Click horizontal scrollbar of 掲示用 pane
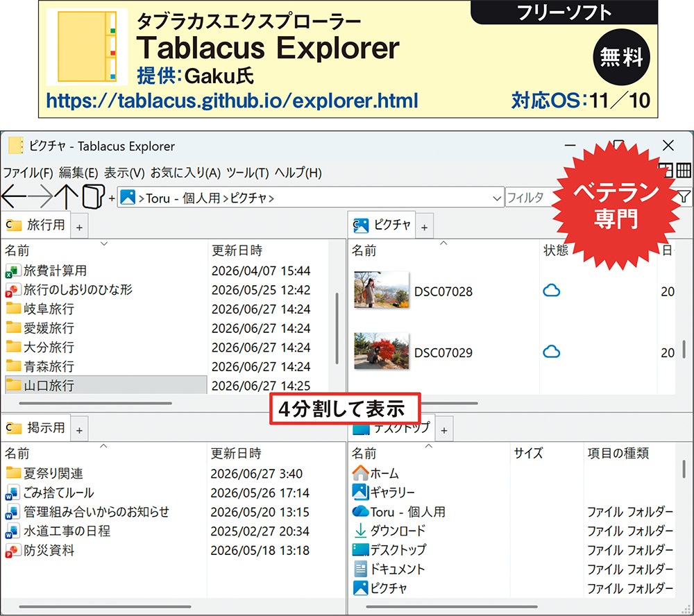Screen dimensions: 694x616 pyautogui.click(x=105, y=607)
